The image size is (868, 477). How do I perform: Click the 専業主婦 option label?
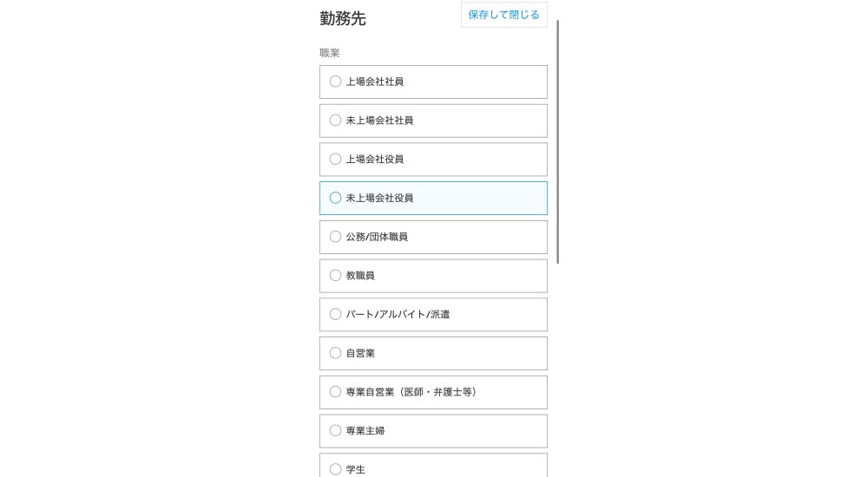click(x=365, y=430)
